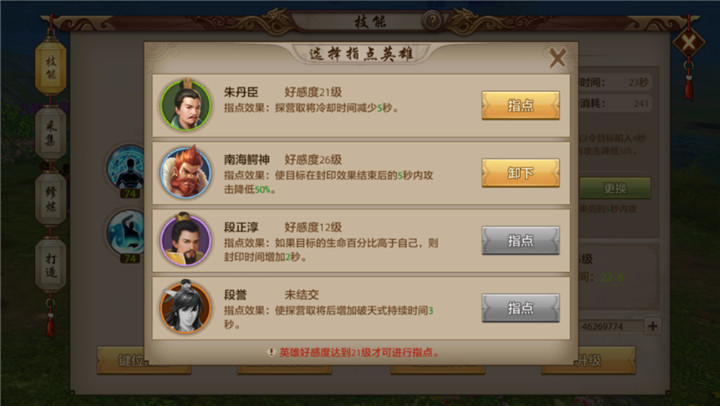720x406 pixels.
Task: Click gray 指点 button for 段正淳
Action: pos(520,240)
